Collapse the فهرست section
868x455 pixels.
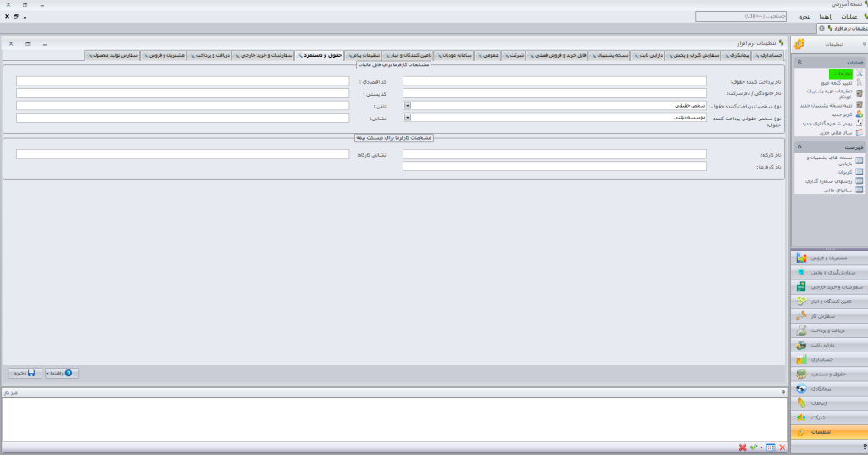799,147
